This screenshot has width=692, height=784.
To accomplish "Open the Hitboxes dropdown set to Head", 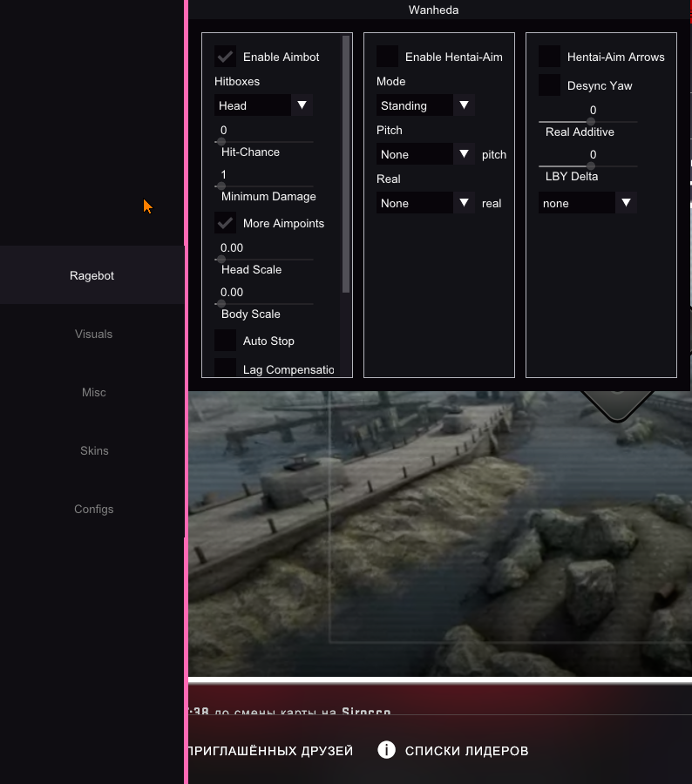I will click(263, 105).
